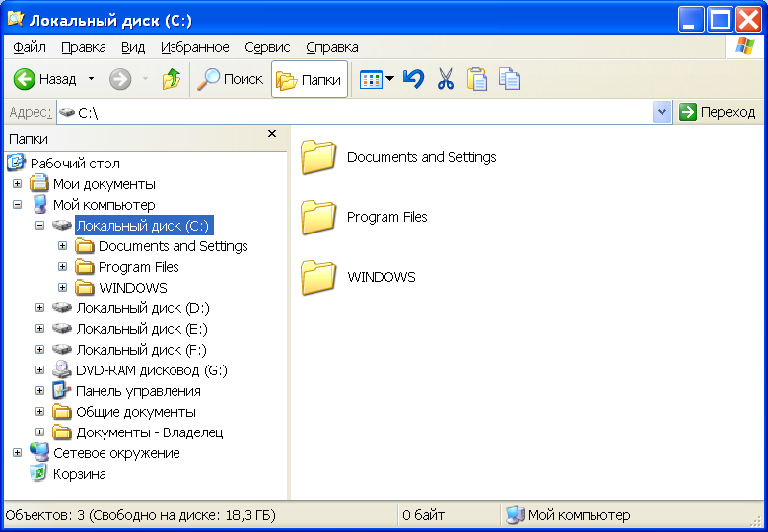Image resolution: width=768 pixels, height=532 pixels.
Task: Expand Documents and Settings tree node
Action: click(x=63, y=245)
